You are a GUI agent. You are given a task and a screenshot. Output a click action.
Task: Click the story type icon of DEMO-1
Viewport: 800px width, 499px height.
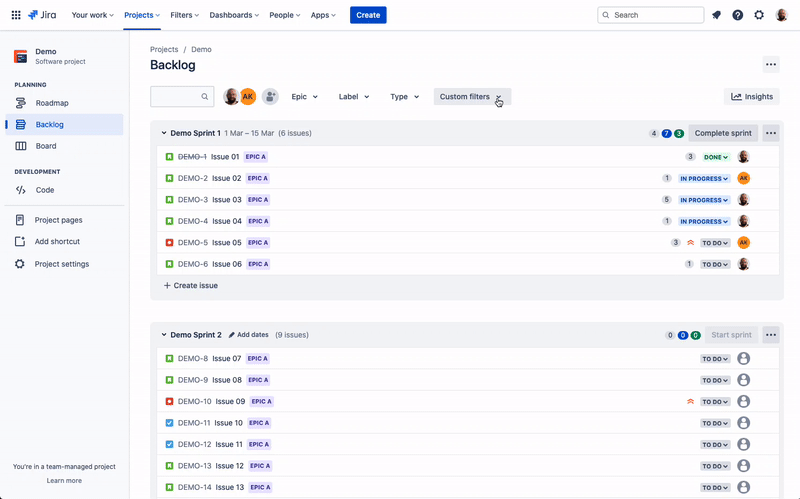(x=169, y=157)
